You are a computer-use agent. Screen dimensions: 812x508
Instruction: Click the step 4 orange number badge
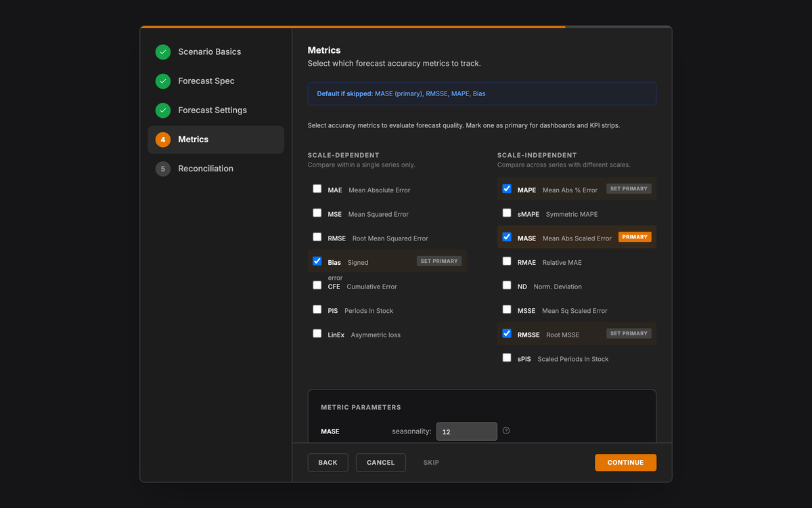tap(163, 140)
